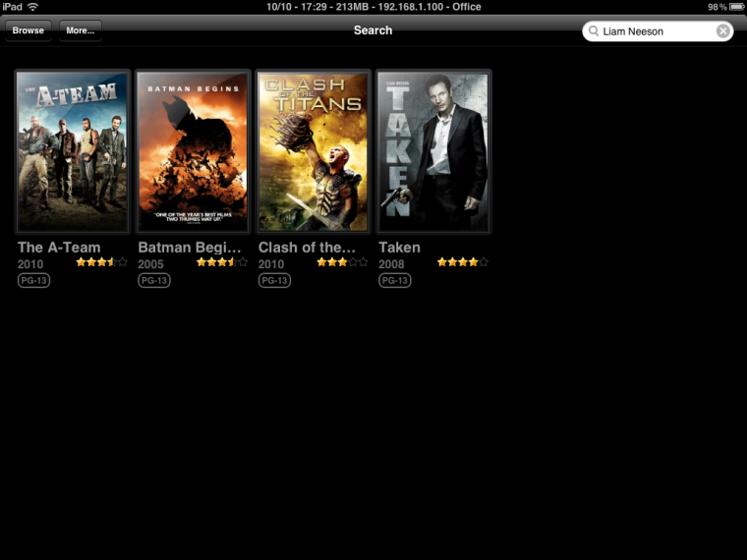Open the Taken movie poster

coord(433,151)
